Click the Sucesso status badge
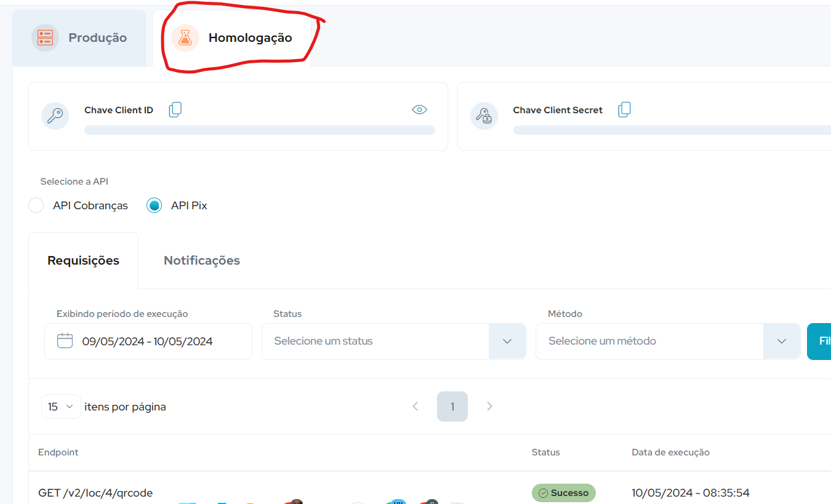This screenshot has height=504, width=831. 564,493
